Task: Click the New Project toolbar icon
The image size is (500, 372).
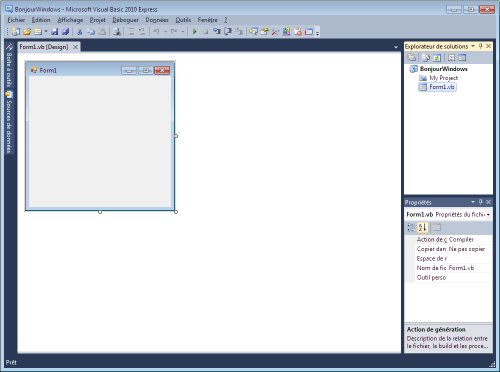Action: (16, 32)
